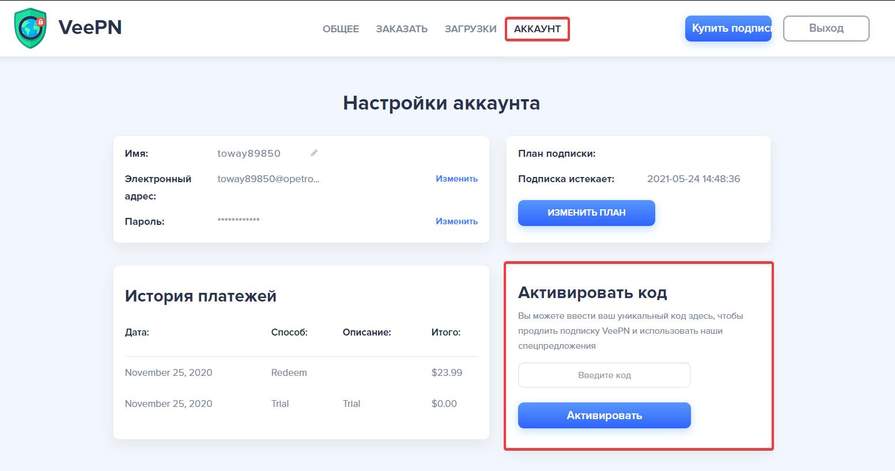Viewport: 895px width, 471px height.
Task: Click Изменить link for the email address
Action: (457, 179)
